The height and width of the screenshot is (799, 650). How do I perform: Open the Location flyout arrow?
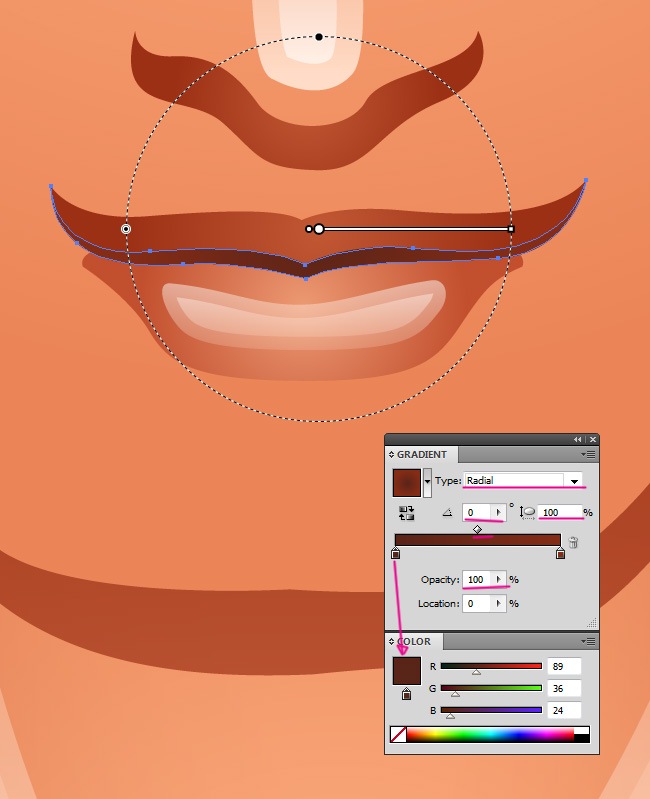(499, 603)
